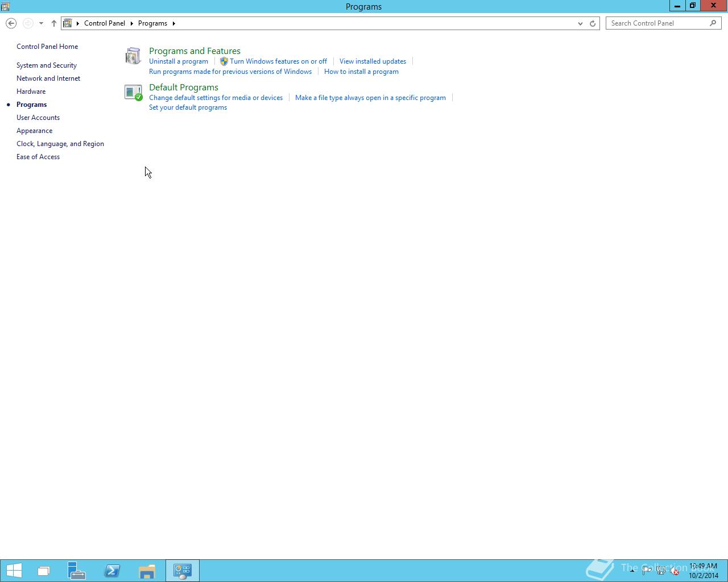Image resolution: width=728 pixels, height=582 pixels.
Task: Select Hardware category
Action: [x=31, y=92]
